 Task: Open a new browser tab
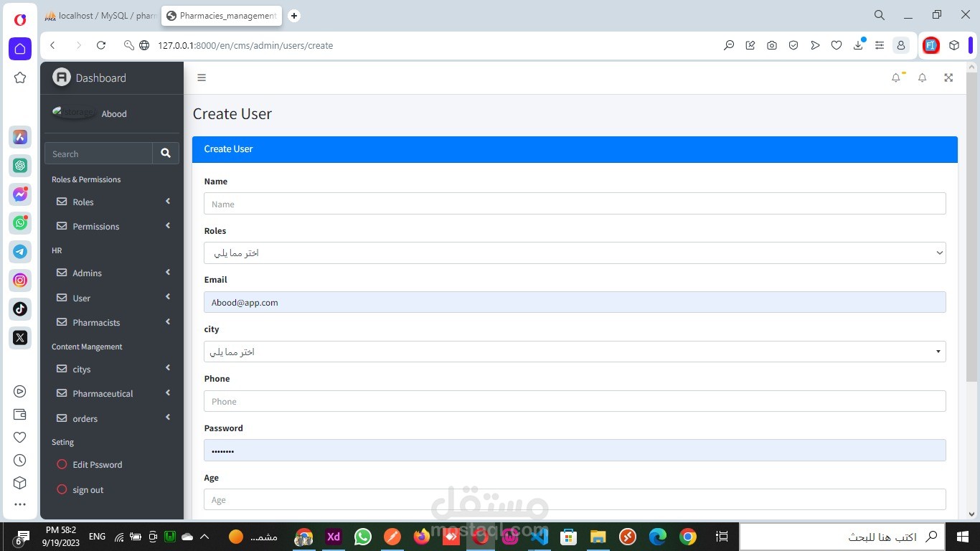[x=293, y=16]
